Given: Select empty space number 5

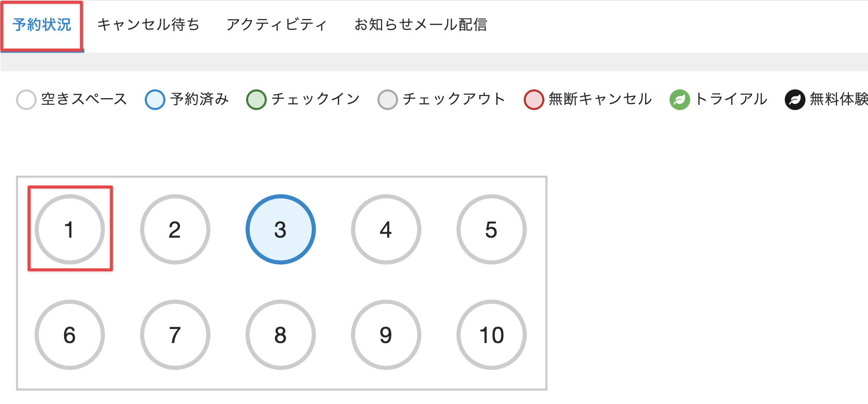Looking at the screenshot, I should [492, 229].
